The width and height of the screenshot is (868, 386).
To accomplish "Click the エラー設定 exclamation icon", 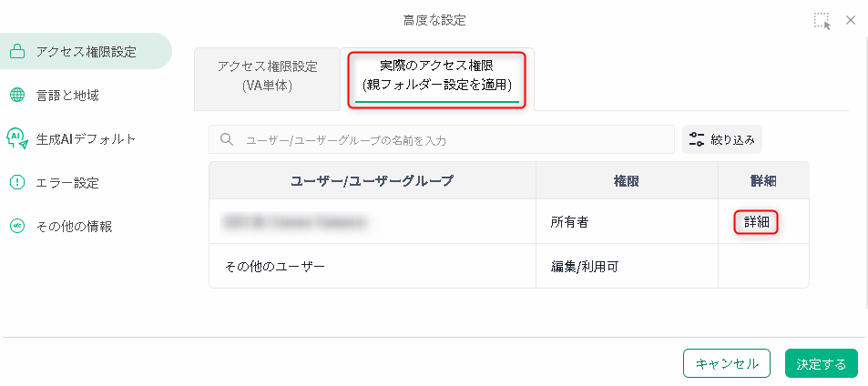I will pos(16,182).
